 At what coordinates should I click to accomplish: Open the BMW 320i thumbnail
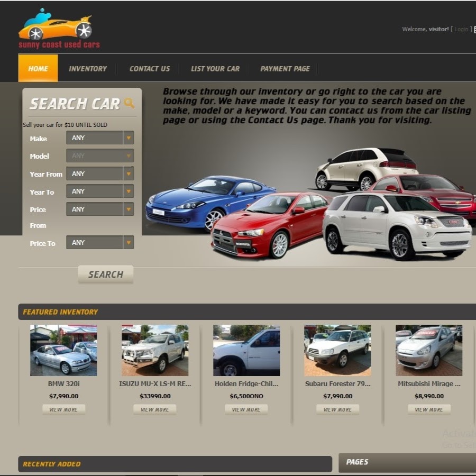pyautogui.click(x=63, y=350)
